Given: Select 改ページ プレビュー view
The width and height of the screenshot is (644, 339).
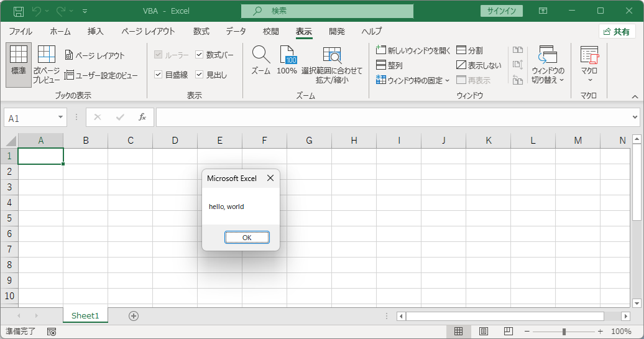Looking at the screenshot, I should pyautogui.click(x=47, y=65).
